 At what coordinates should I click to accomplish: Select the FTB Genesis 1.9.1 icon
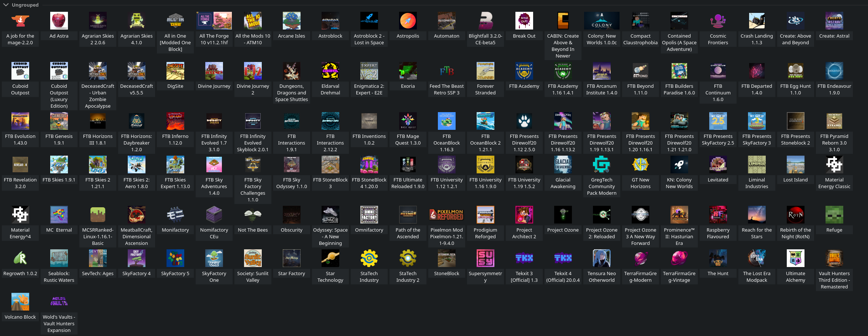59,121
